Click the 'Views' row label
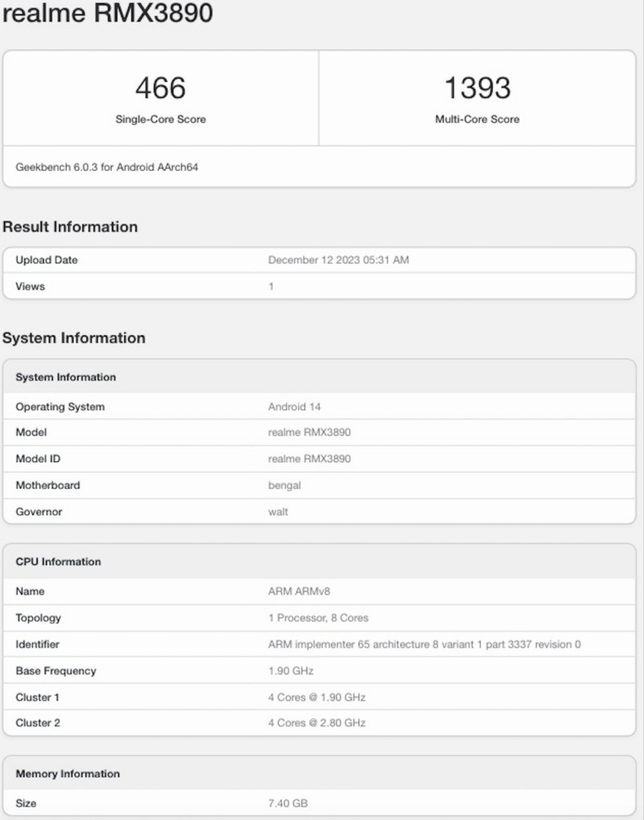Screen dimensions: 644x820 tap(30, 287)
